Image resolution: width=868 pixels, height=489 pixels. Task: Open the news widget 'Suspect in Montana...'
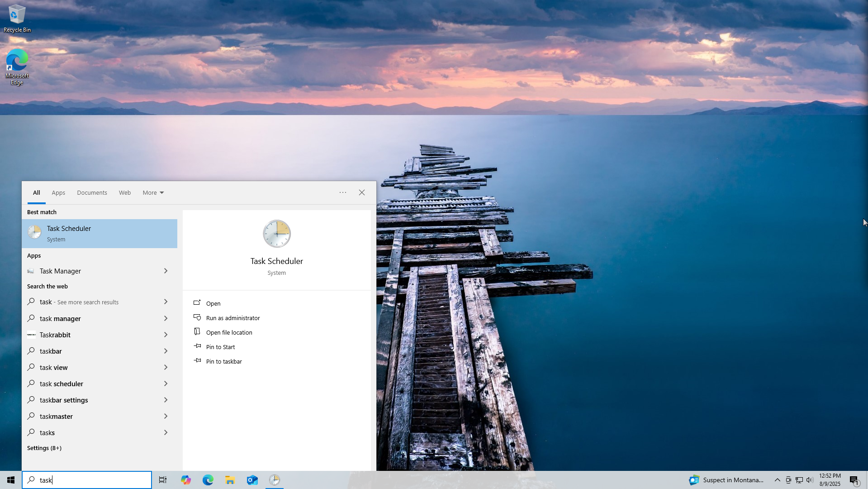726,480
